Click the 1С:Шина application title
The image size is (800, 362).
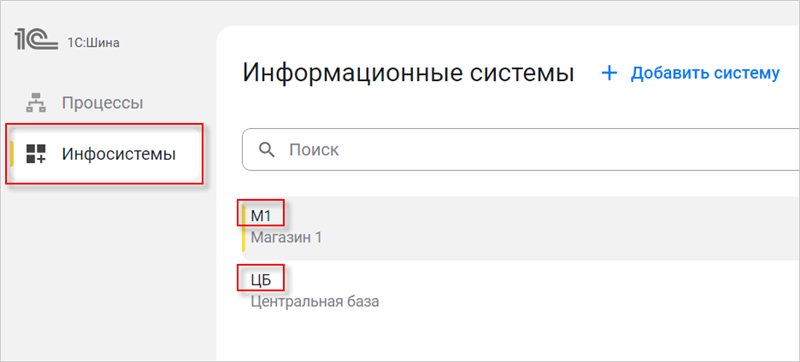pos(93,43)
